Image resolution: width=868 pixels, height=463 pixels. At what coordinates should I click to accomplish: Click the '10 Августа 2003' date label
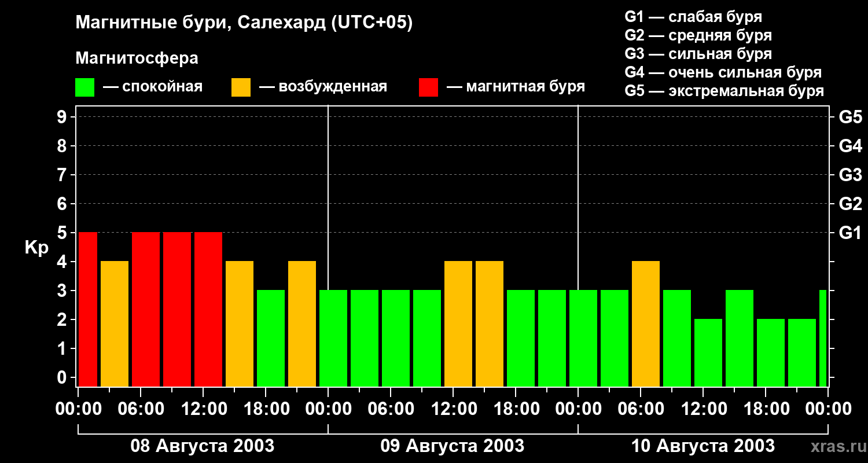click(x=703, y=446)
